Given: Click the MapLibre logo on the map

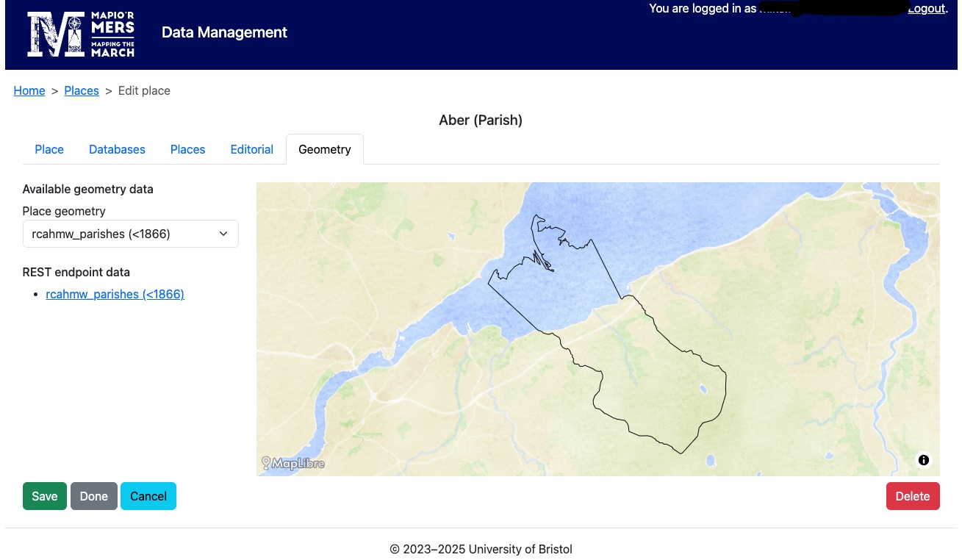Looking at the screenshot, I should coord(293,464).
